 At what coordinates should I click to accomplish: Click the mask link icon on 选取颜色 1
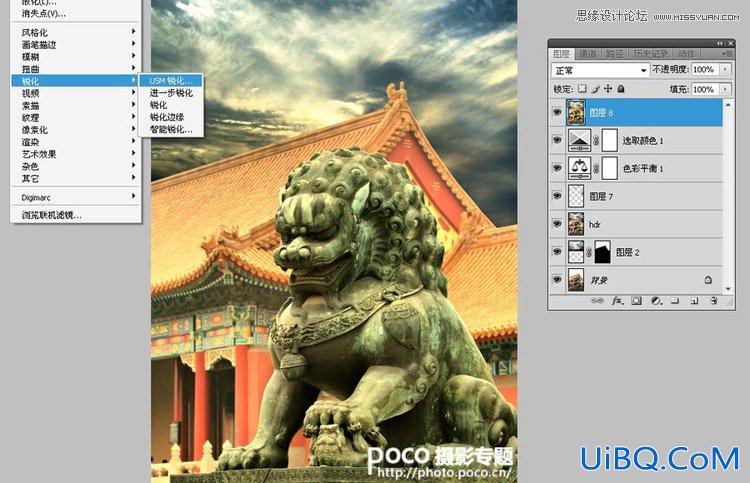(596, 141)
